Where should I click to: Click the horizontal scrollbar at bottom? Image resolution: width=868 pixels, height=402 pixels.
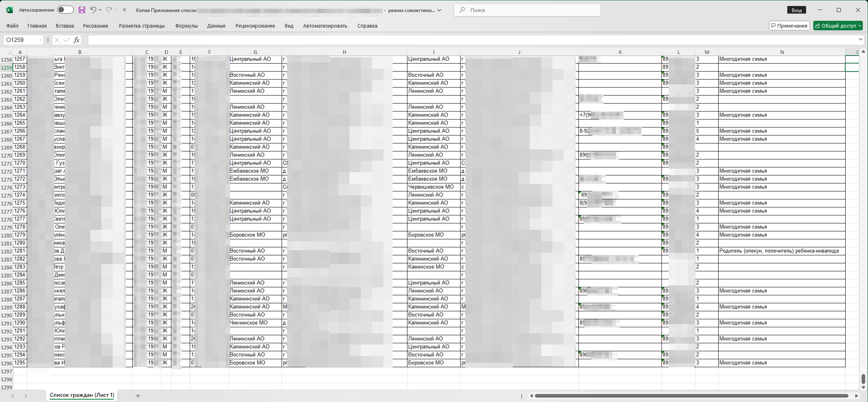pyautogui.click(x=691, y=396)
